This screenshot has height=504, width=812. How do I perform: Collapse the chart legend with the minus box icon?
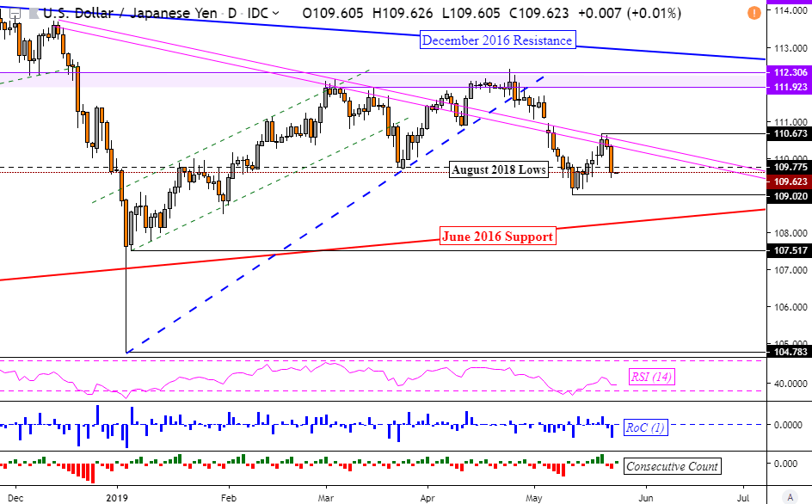point(15,14)
